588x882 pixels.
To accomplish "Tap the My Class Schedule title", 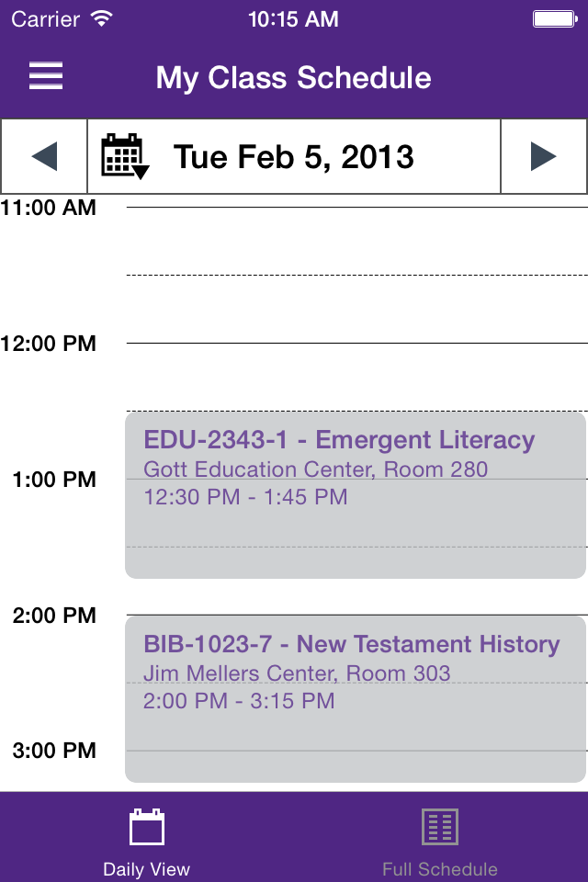I will (x=294, y=78).
